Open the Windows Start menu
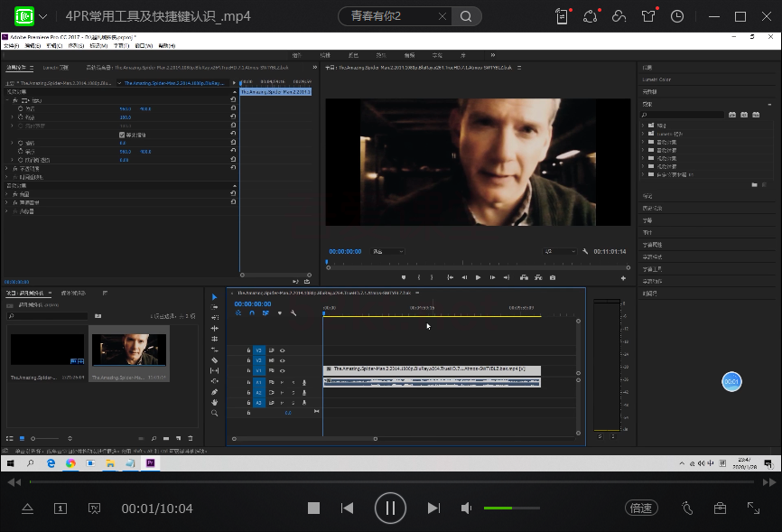This screenshot has height=532, width=782. click(11, 463)
